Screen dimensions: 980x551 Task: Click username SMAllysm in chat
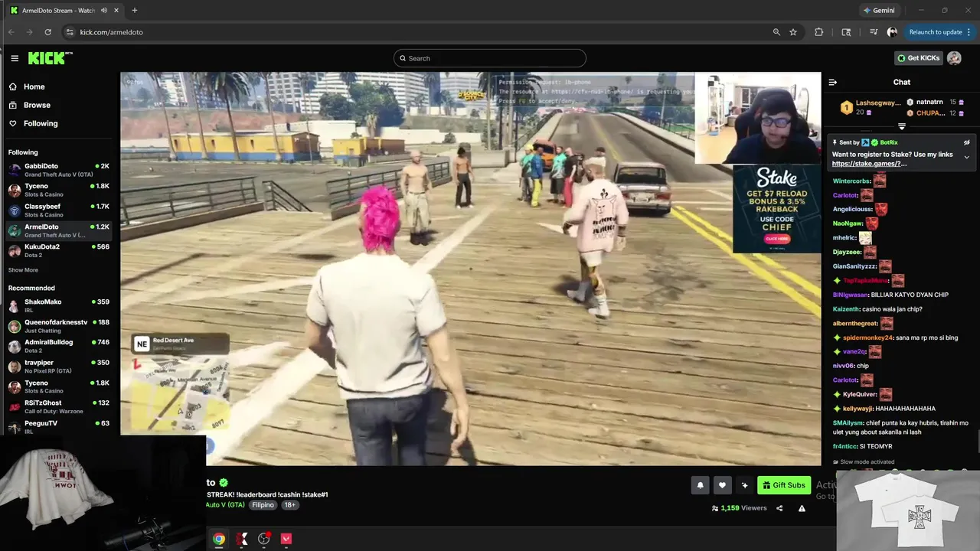tap(848, 423)
